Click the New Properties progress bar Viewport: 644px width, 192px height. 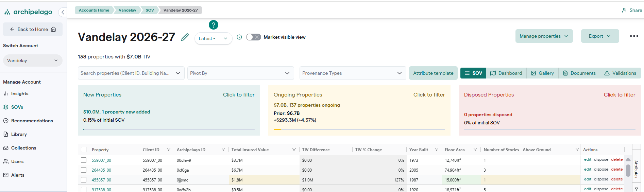click(x=169, y=129)
